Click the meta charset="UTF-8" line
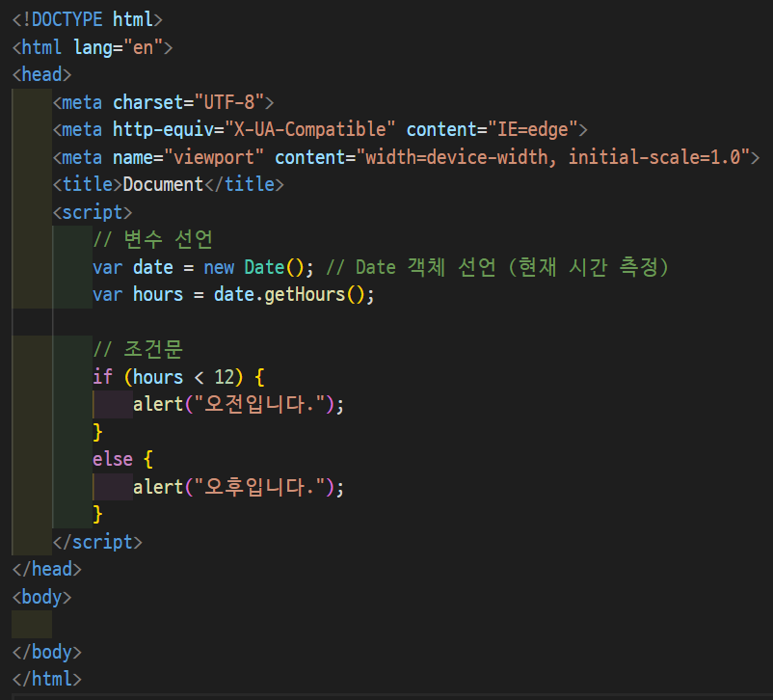Screen dimensions: 773x700 pos(163,102)
